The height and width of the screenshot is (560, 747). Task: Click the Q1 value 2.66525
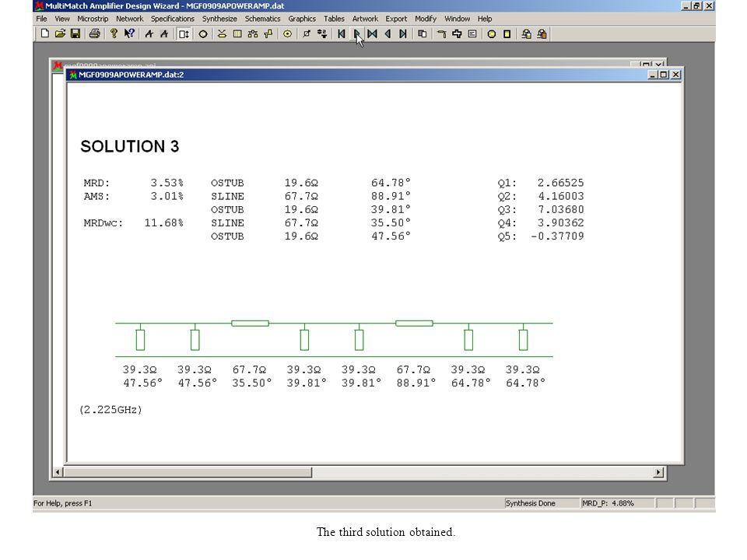[561, 183]
